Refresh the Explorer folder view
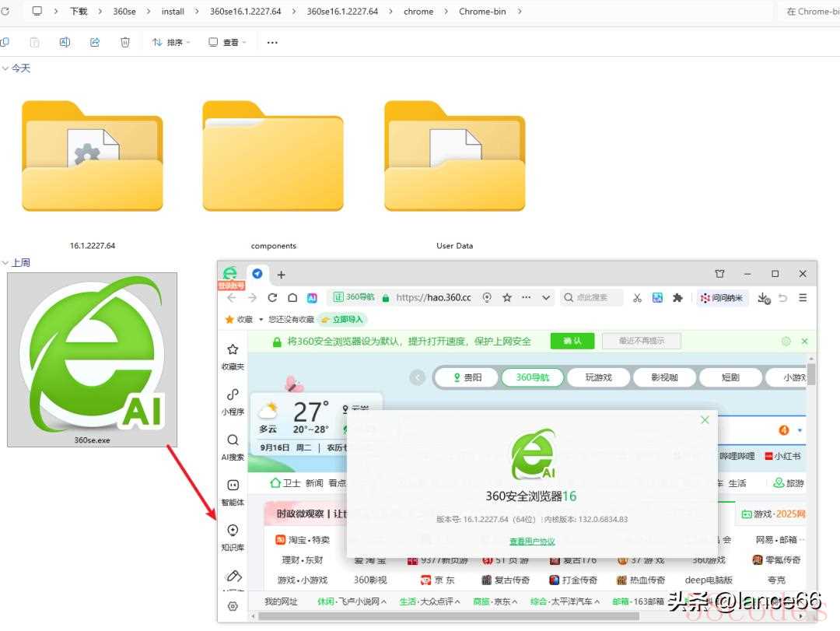 5,11
